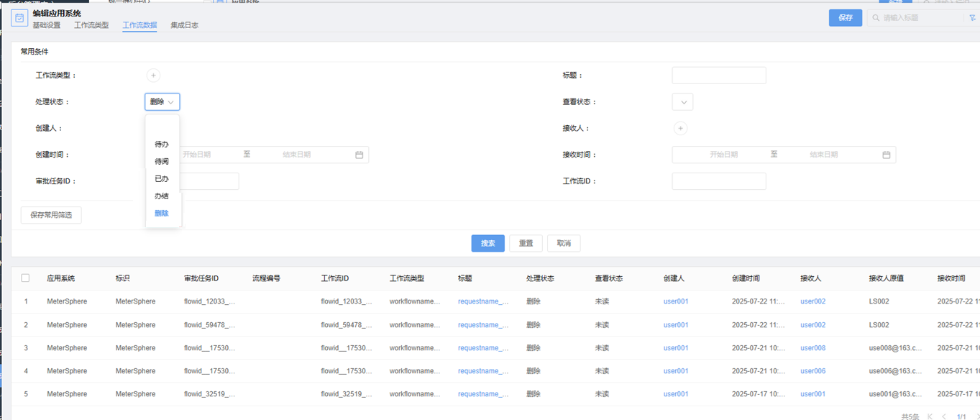Image resolution: width=980 pixels, height=420 pixels.
Task: Select 已办 in the open dropdown list
Action: point(162,179)
